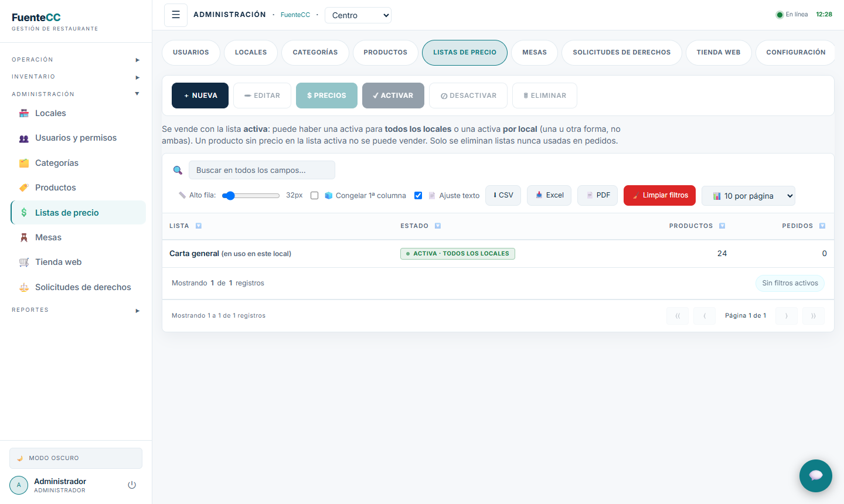
Task: Expand the Inventario sidebar section
Action: [x=76, y=77]
